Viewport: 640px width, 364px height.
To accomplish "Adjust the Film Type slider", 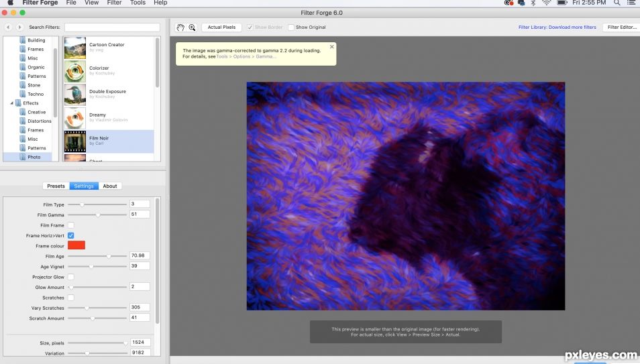I will coord(97,204).
